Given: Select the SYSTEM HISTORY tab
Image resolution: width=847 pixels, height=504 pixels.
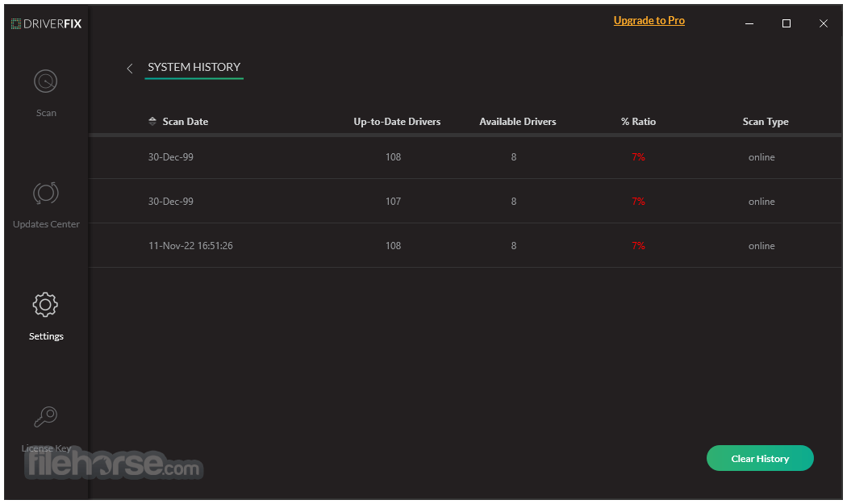Looking at the screenshot, I should click(x=194, y=67).
